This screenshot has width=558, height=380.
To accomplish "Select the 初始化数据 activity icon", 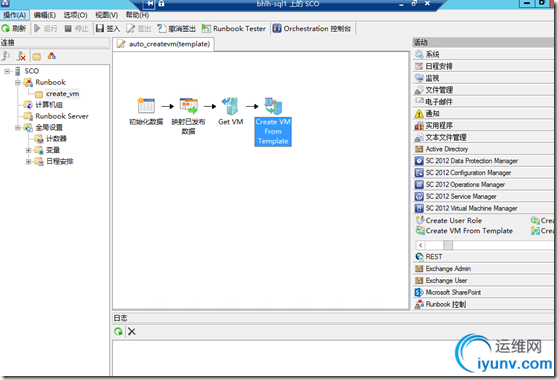I will (x=146, y=106).
